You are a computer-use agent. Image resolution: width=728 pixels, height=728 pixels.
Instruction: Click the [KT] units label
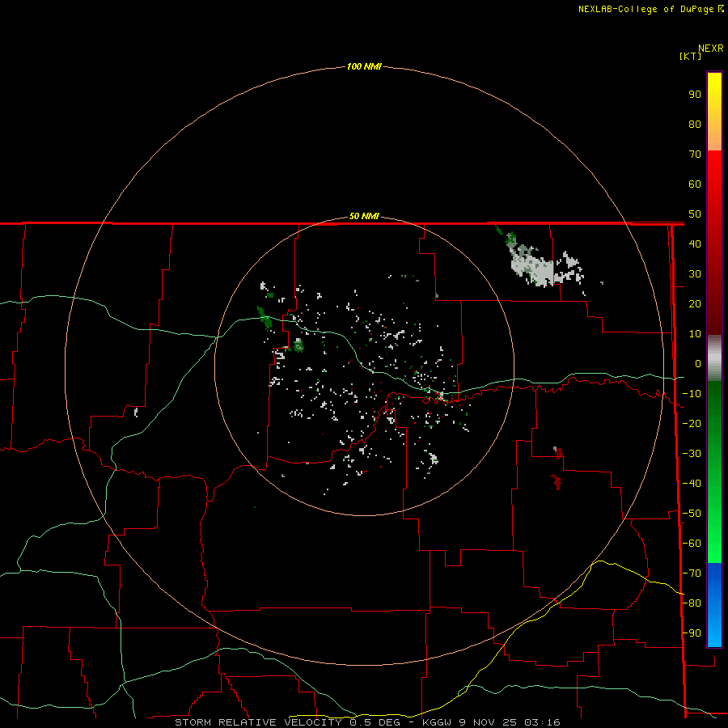[690, 56]
